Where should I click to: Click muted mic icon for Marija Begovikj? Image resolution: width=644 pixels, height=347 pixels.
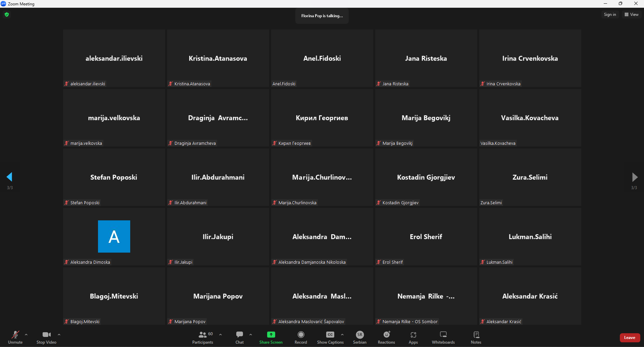379,143
